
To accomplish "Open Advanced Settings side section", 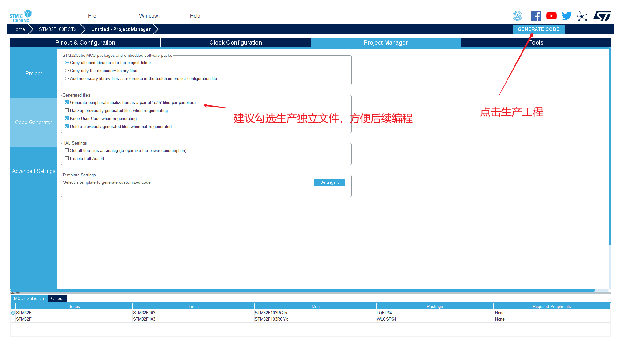I will pyautogui.click(x=33, y=171).
